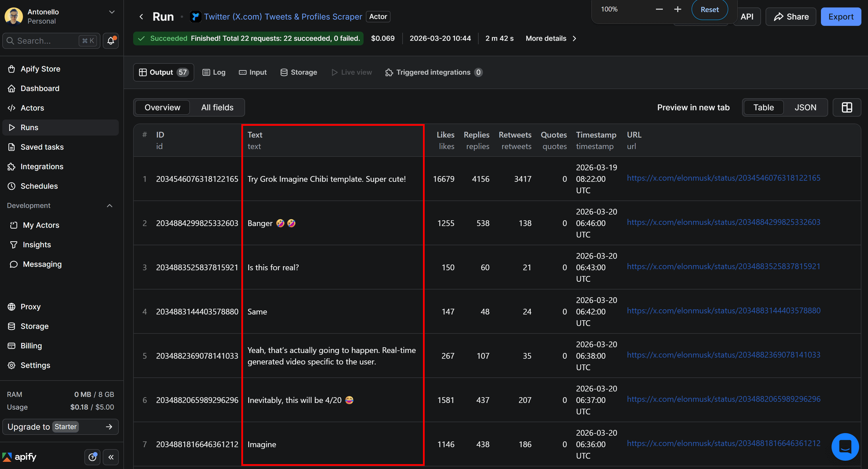Go back using the left arrow
This screenshot has width=868, height=469.
141,17
